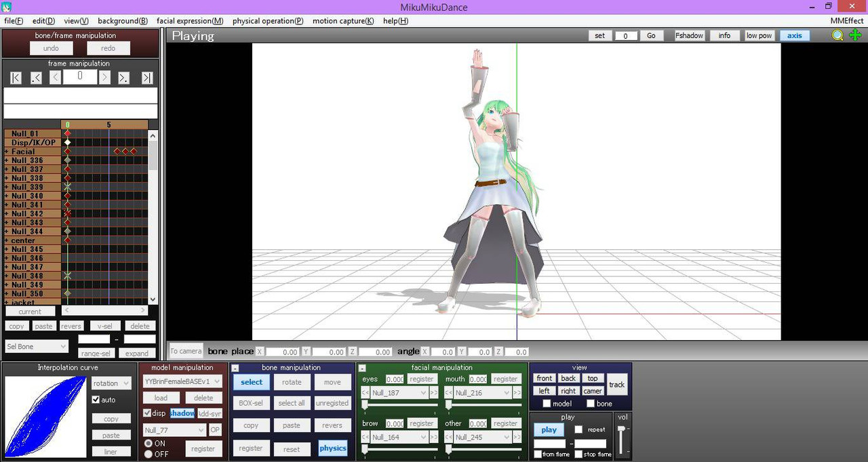This screenshot has width=868, height=462.
Task: Collapse the bone manipulation panel
Action: tap(235, 368)
